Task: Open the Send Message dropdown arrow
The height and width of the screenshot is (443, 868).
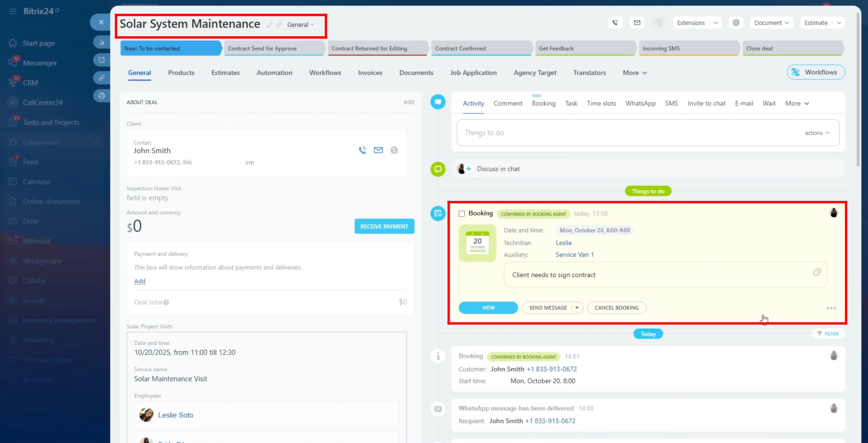Action: coord(577,308)
